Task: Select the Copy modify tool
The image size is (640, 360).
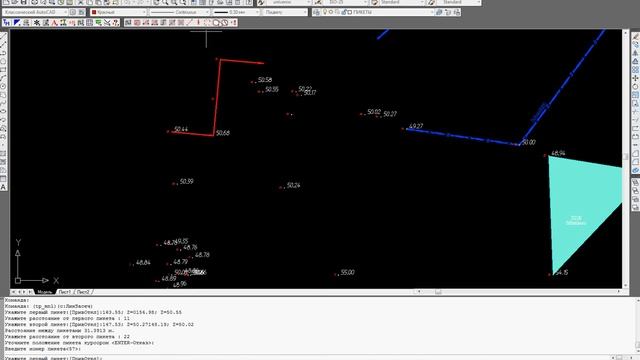Action: coord(636,45)
